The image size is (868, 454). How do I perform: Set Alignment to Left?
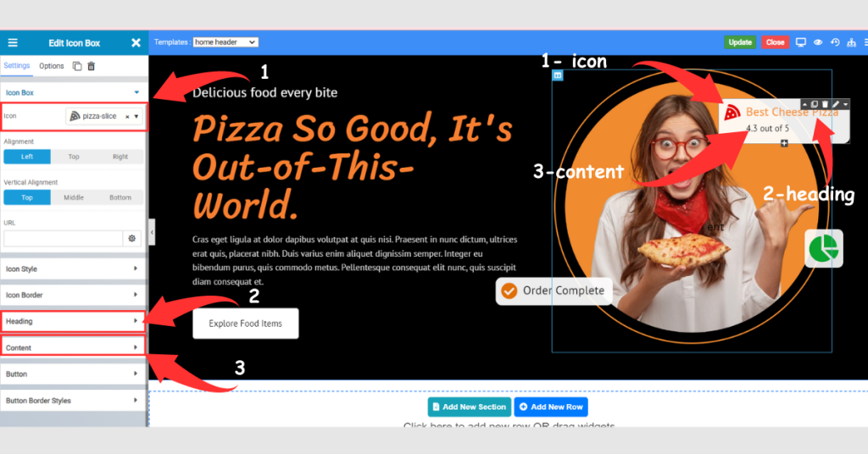pos(27,157)
